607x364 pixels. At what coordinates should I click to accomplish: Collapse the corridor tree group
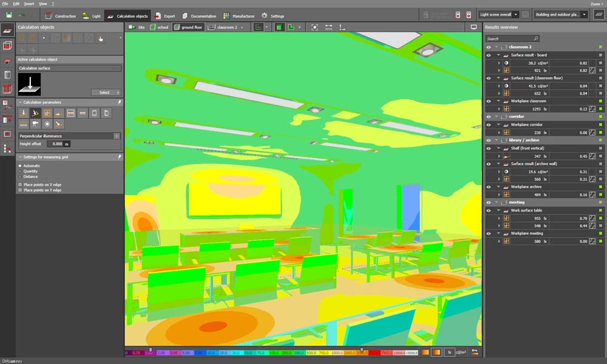tap(497, 116)
